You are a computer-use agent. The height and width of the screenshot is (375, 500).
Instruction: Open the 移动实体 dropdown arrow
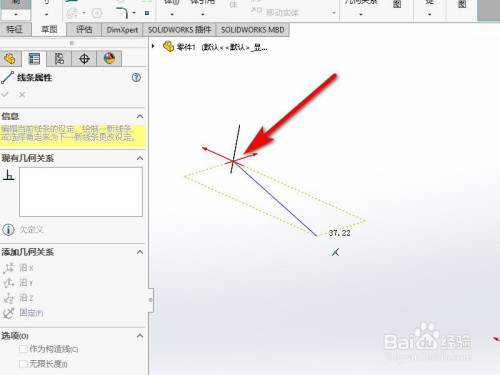(x=334, y=13)
